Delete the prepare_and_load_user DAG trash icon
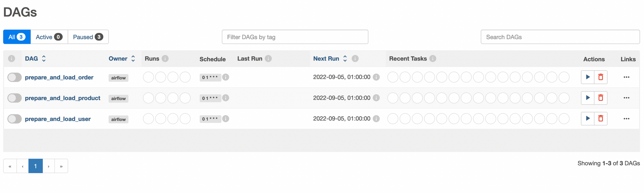 pyautogui.click(x=601, y=119)
